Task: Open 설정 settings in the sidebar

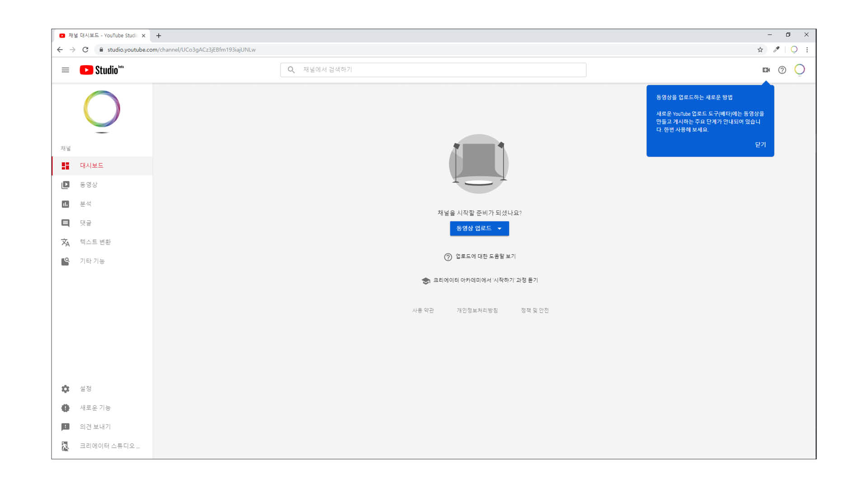Action: [x=102, y=389]
